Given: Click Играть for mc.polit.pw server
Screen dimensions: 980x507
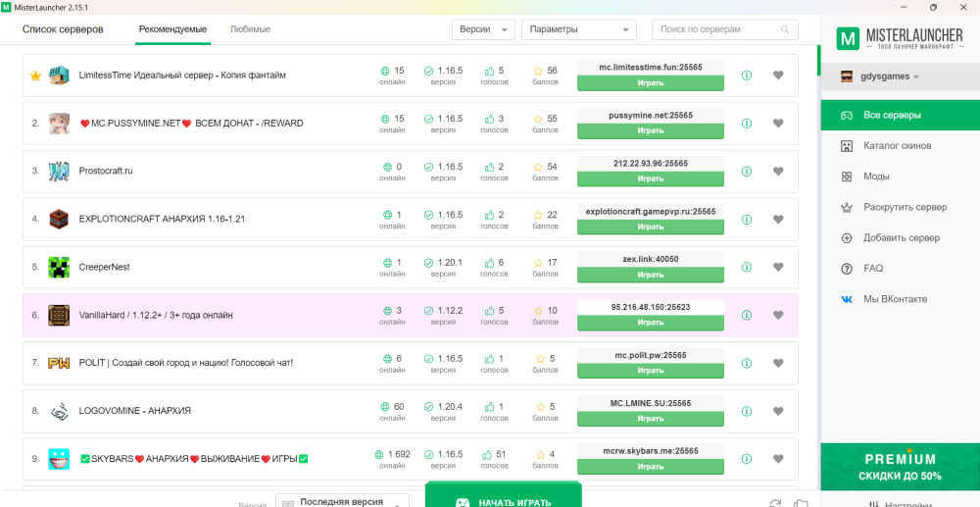Looking at the screenshot, I should tap(651, 371).
